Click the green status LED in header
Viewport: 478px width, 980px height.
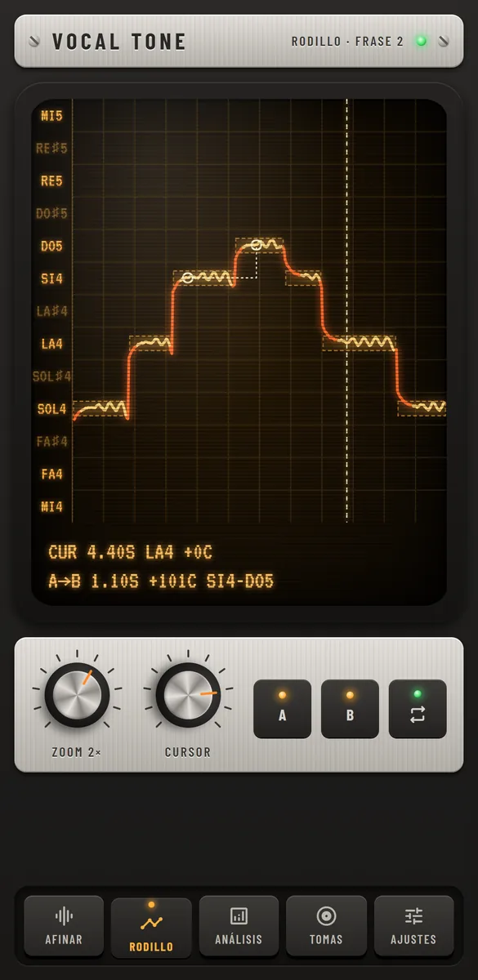pos(422,41)
